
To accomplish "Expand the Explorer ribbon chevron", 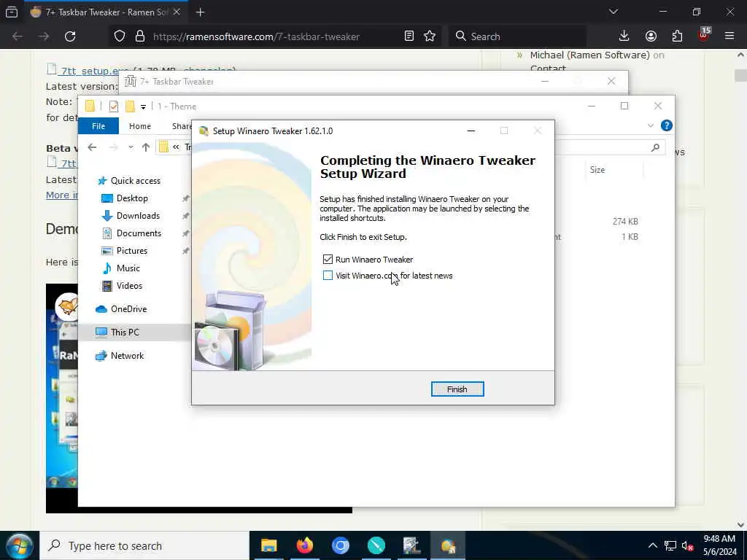I will pos(650,125).
